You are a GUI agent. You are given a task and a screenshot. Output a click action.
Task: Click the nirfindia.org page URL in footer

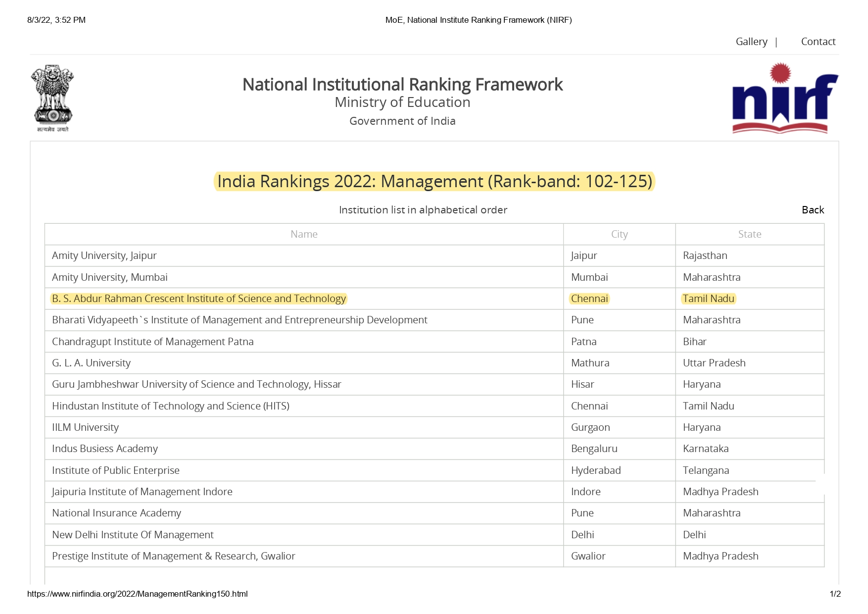(138, 594)
